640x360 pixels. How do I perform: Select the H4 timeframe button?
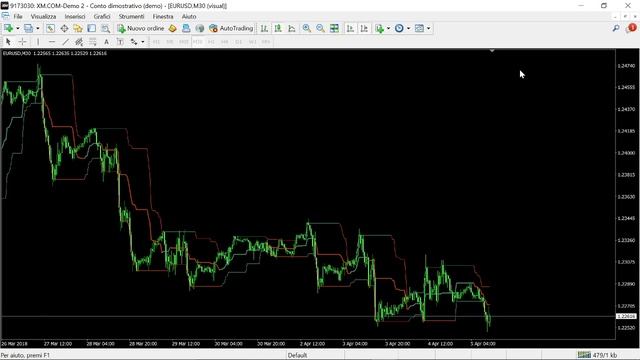coord(224,42)
